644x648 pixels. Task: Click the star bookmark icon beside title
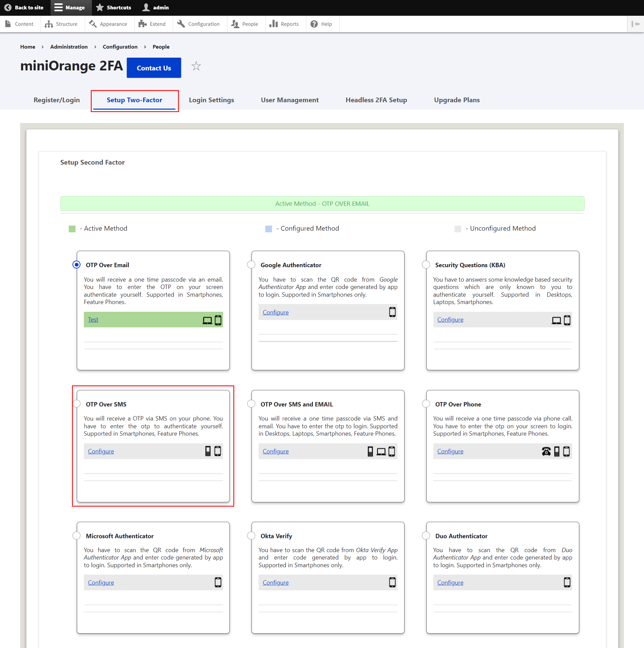196,66
